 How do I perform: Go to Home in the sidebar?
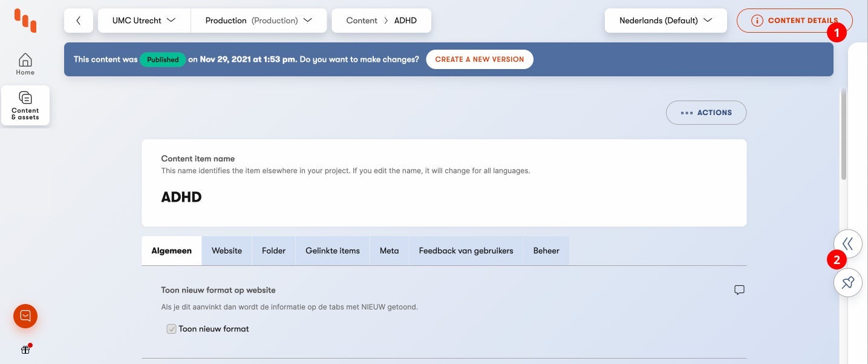click(x=25, y=64)
